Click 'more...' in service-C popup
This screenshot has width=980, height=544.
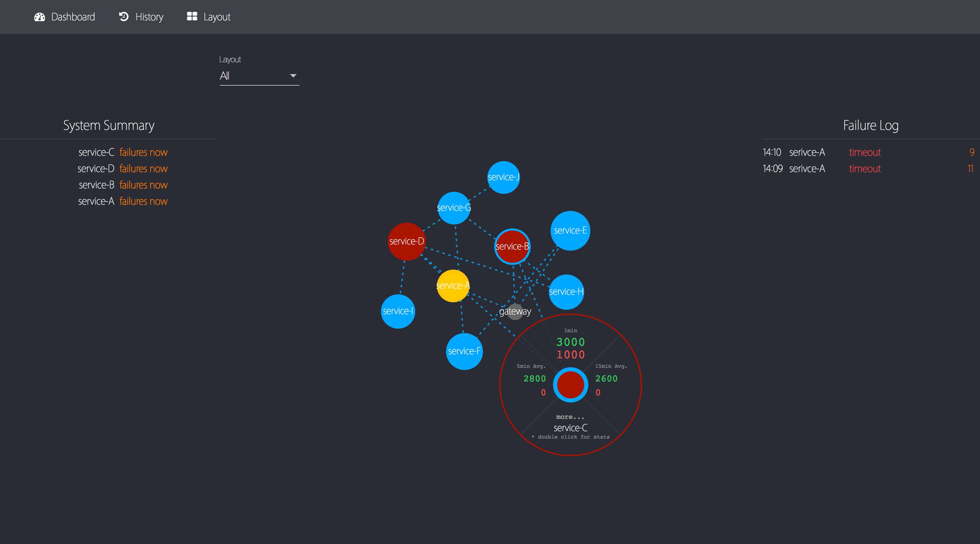coord(570,417)
